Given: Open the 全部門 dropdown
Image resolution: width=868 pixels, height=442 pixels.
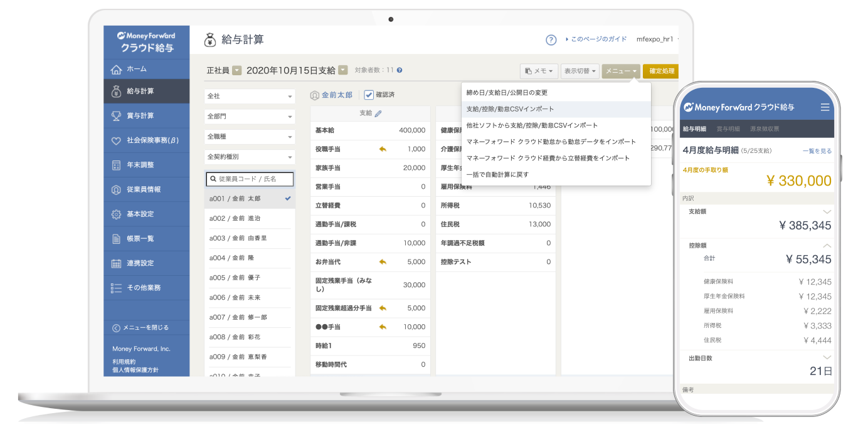Looking at the screenshot, I should point(250,117).
